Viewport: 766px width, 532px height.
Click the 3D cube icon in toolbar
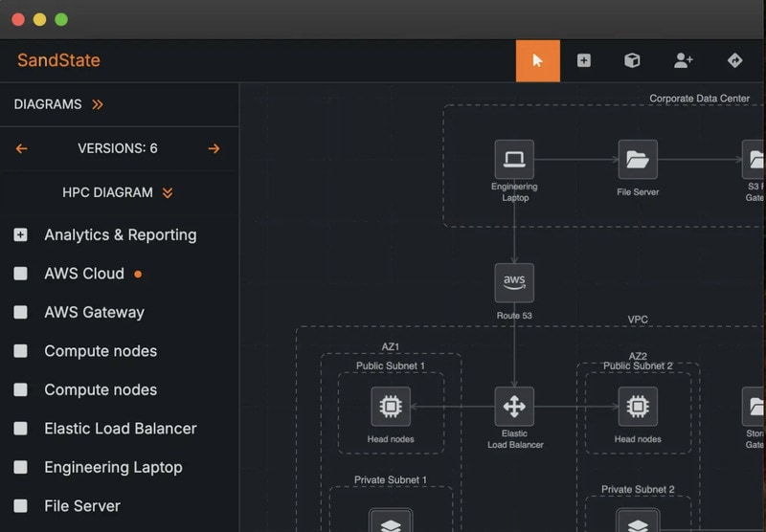click(632, 60)
